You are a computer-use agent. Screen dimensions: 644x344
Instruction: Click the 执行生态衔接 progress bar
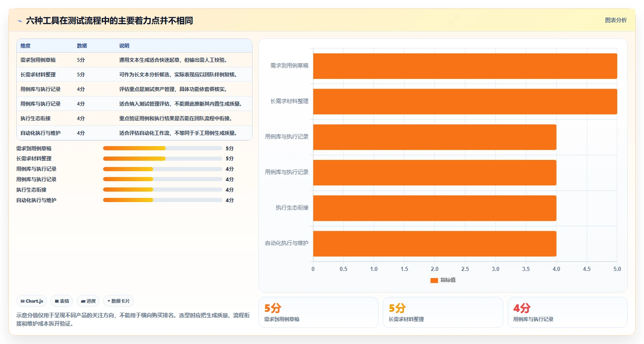click(x=163, y=190)
